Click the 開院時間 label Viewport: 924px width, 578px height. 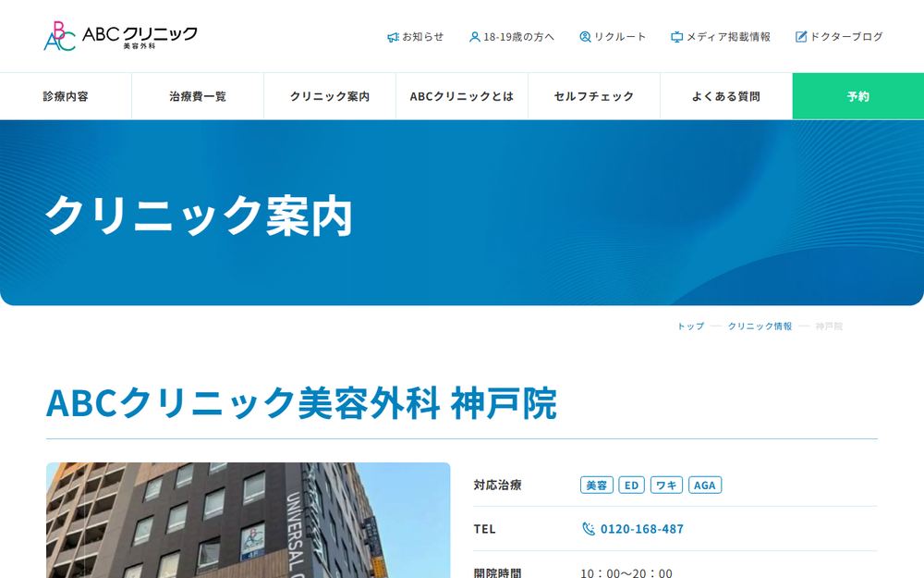coord(497,572)
